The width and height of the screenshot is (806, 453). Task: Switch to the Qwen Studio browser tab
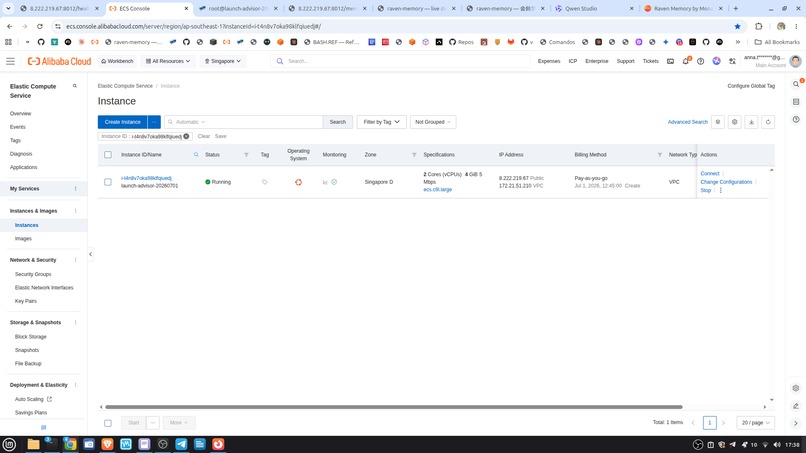(594, 9)
